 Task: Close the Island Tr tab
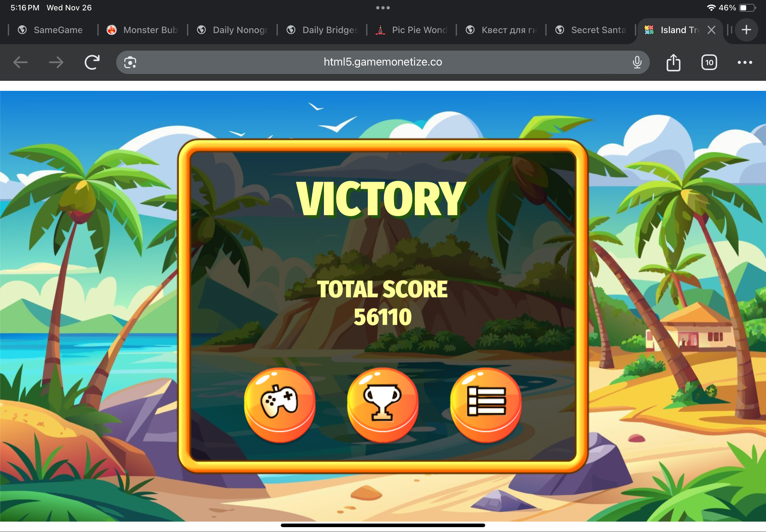[x=711, y=30]
